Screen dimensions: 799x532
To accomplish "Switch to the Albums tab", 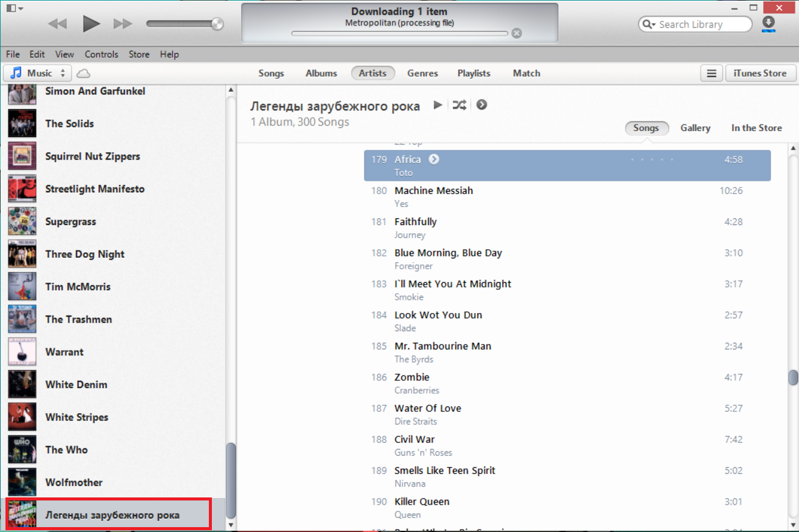I will point(321,73).
